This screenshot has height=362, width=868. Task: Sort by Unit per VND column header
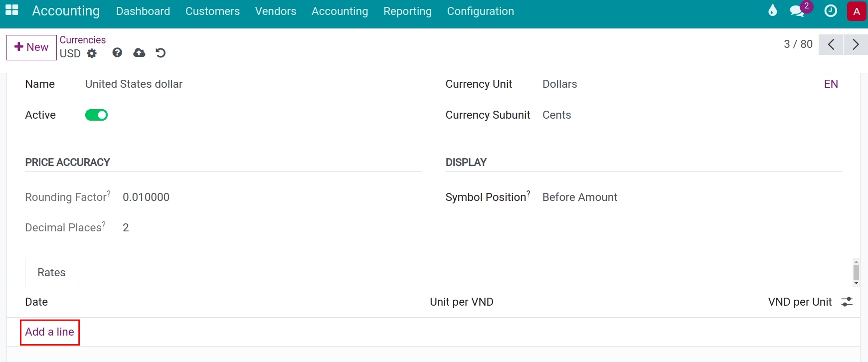pyautogui.click(x=462, y=302)
